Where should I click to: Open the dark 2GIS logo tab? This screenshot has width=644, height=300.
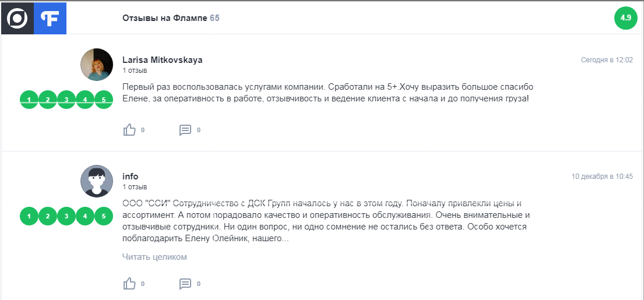(17, 18)
